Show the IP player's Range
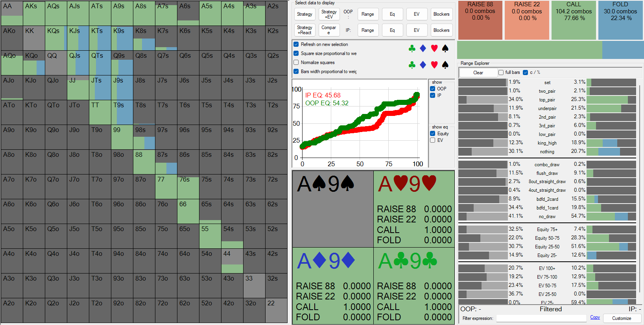Viewport: 644px width, 325px height. (x=367, y=30)
